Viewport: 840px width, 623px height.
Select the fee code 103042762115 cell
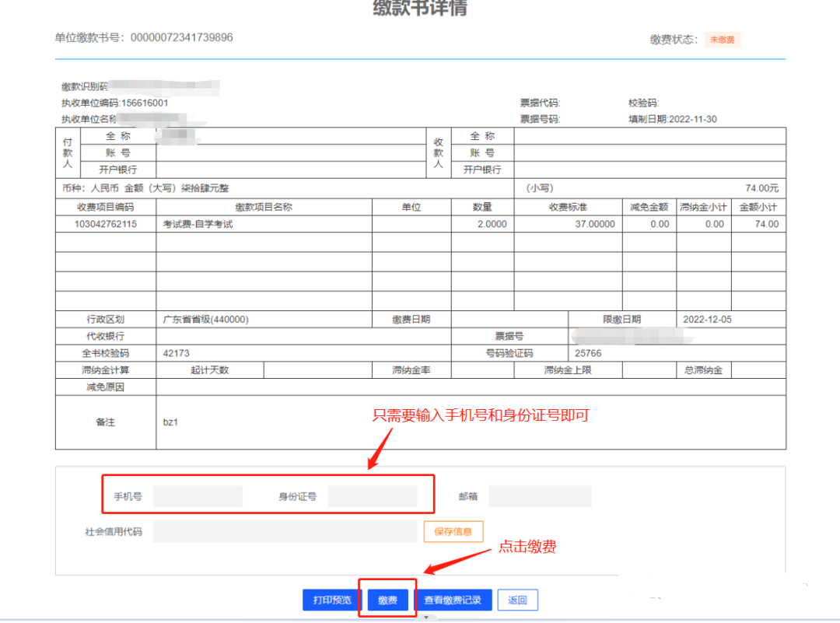click(106, 224)
